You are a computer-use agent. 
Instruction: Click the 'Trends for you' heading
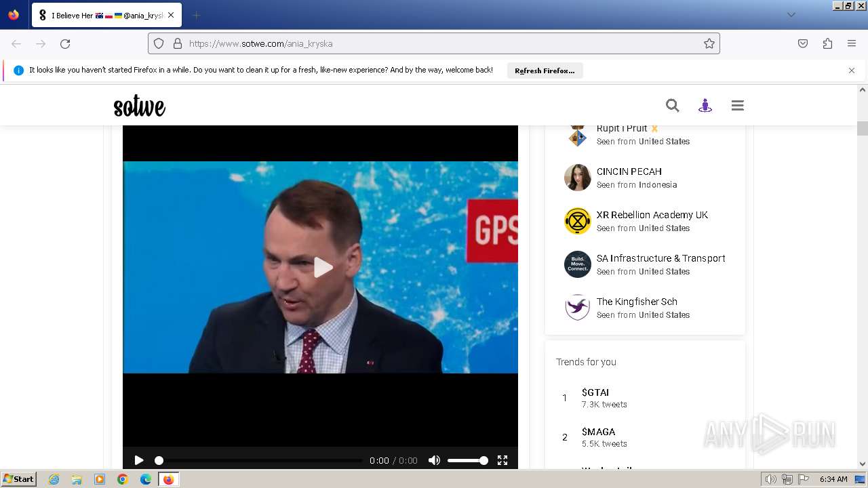[586, 362]
